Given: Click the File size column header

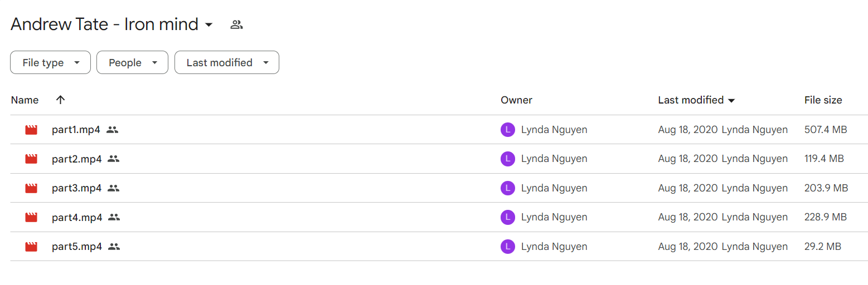Looking at the screenshot, I should tap(823, 100).
